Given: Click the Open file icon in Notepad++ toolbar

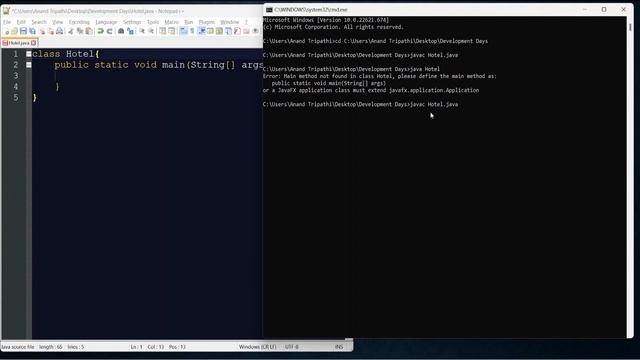Looking at the screenshot, I should click(14, 31).
